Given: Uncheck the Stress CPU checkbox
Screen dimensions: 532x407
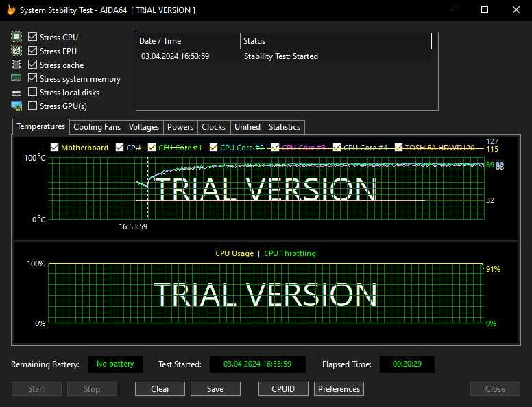Looking at the screenshot, I should tap(33, 36).
